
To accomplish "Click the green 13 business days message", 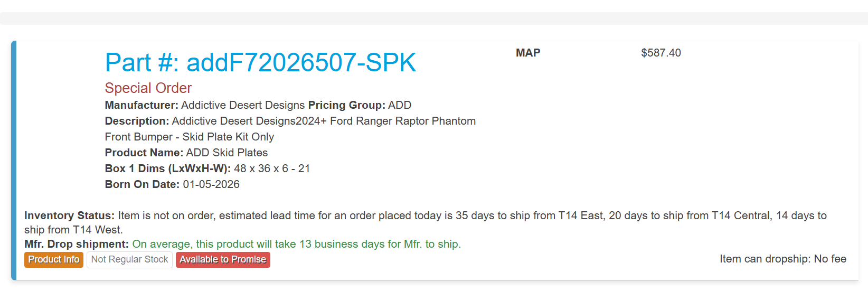I will [297, 244].
